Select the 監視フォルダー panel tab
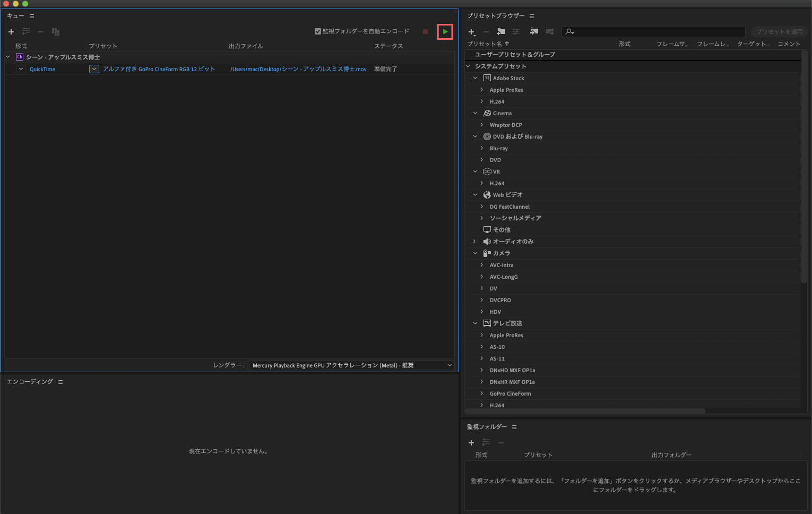Viewport: 812px width, 514px height. pyautogui.click(x=487, y=427)
